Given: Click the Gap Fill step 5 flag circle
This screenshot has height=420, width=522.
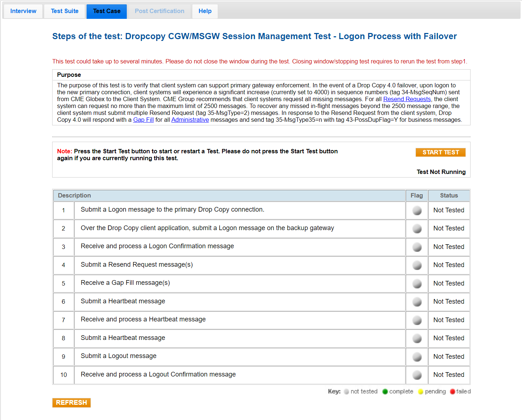Looking at the screenshot, I should pos(417,284).
